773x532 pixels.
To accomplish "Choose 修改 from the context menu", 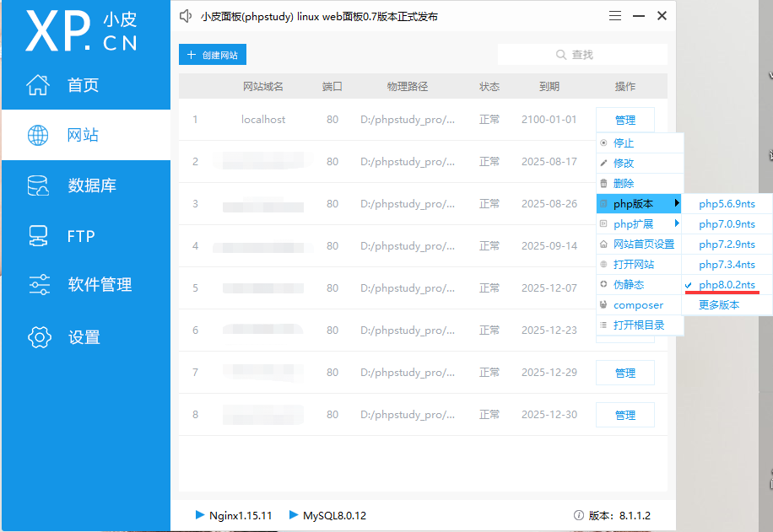I will [x=640, y=163].
